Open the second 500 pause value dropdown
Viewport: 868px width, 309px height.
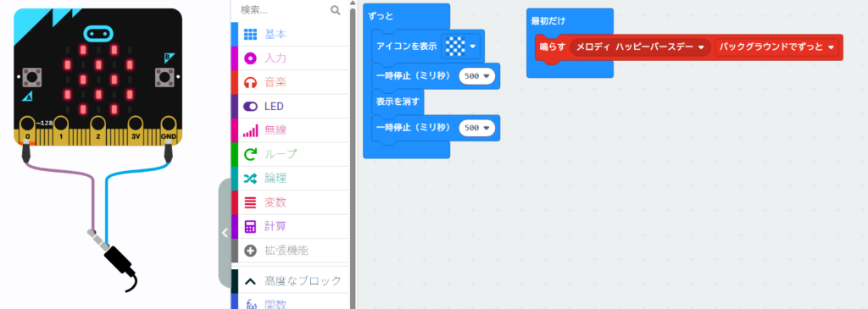pyautogui.click(x=476, y=128)
